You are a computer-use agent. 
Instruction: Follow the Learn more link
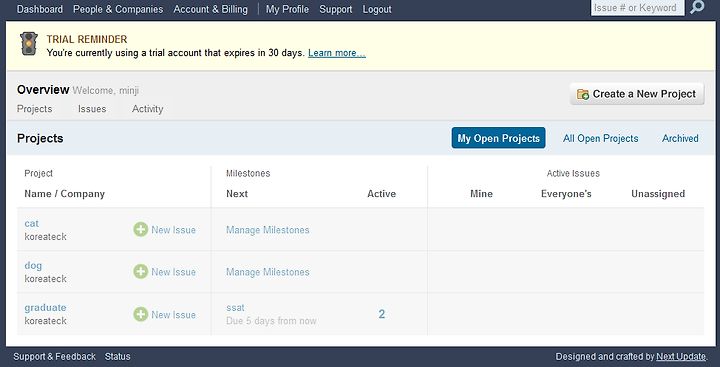337,53
